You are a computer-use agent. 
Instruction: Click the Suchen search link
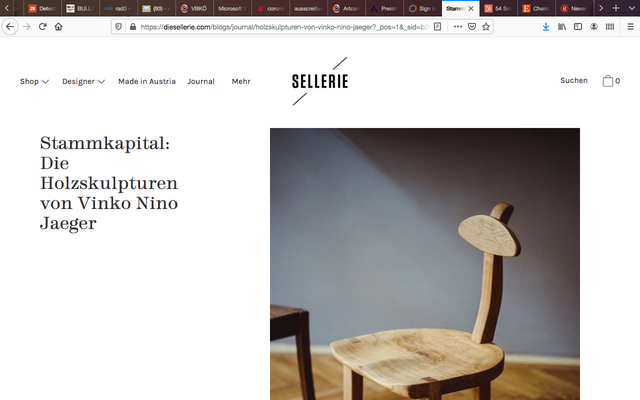[574, 80]
